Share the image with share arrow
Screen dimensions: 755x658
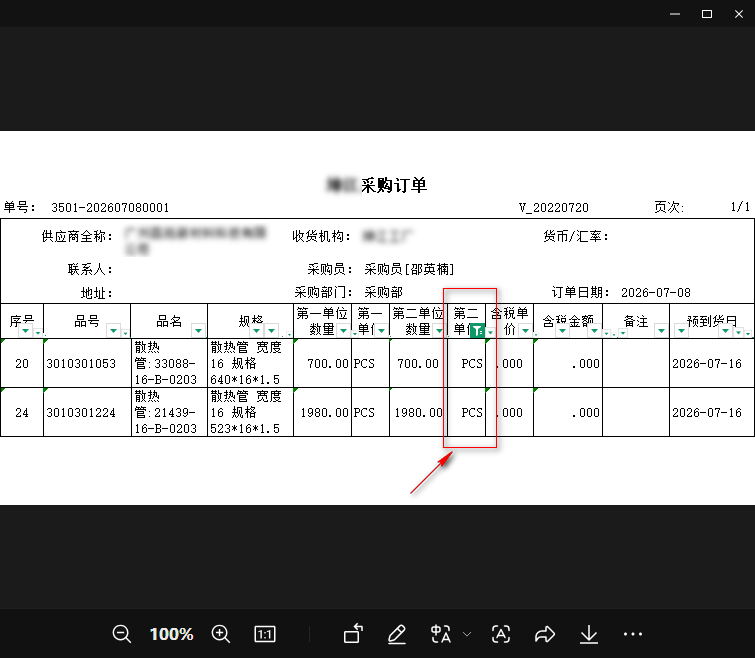tap(545, 634)
